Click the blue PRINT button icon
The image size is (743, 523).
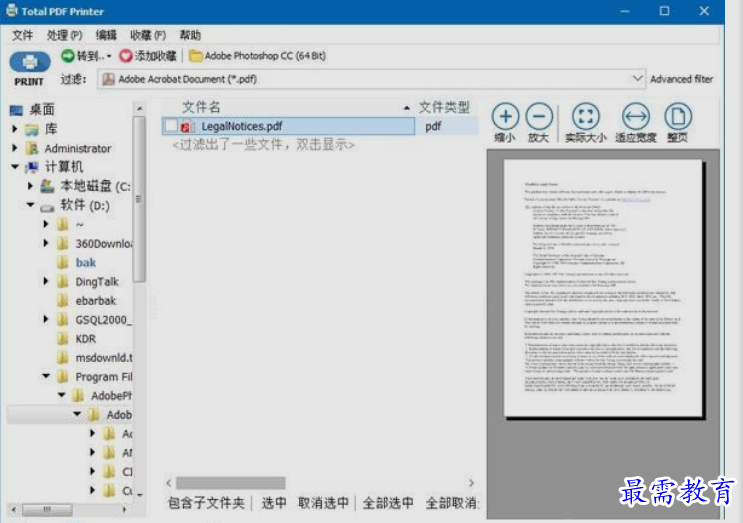[x=29, y=62]
